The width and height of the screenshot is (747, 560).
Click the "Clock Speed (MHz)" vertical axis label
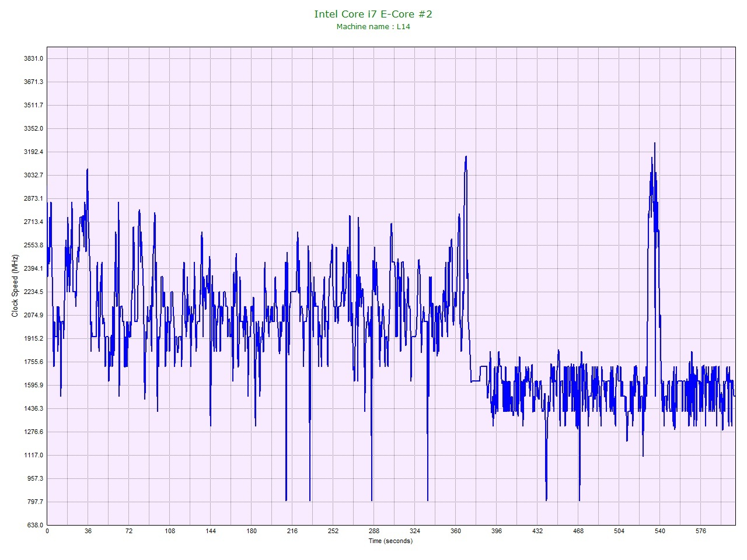[15, 286]
